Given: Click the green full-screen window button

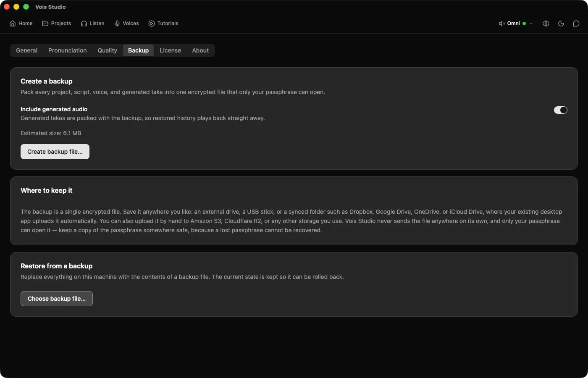Looking at the screenshot, I should 26,7.
